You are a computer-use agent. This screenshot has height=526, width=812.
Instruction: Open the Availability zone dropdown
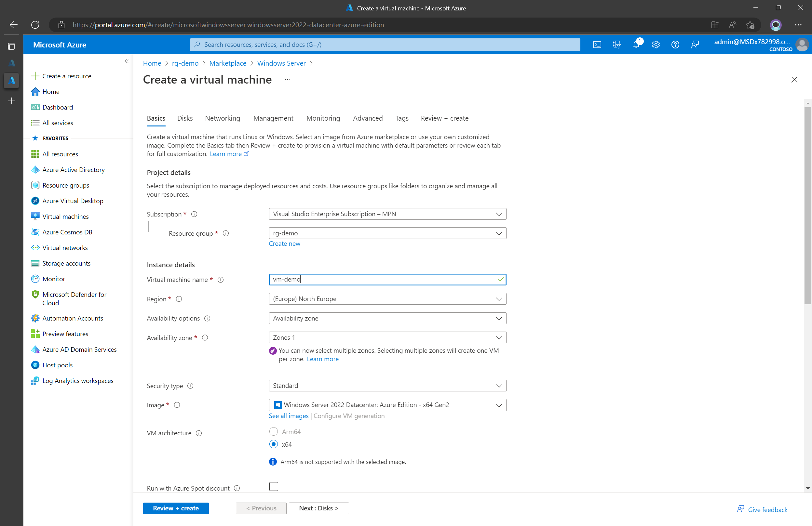pyautogui.click(x=387, y=337)
